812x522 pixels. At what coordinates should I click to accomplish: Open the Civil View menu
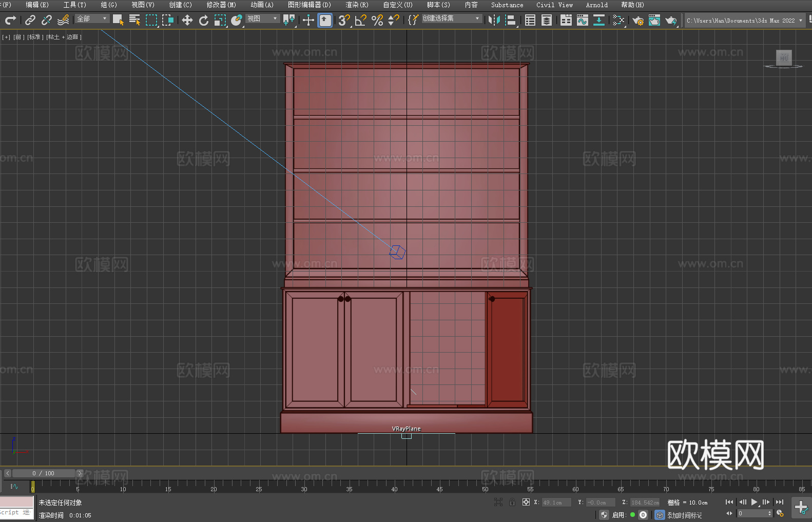pyautogui.click(x=555, y=5)
